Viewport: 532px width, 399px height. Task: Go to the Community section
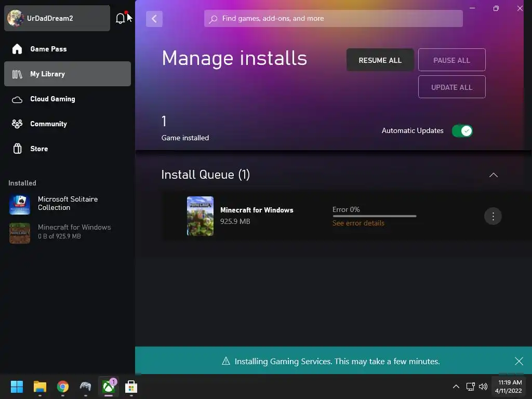tap(67, 124)
